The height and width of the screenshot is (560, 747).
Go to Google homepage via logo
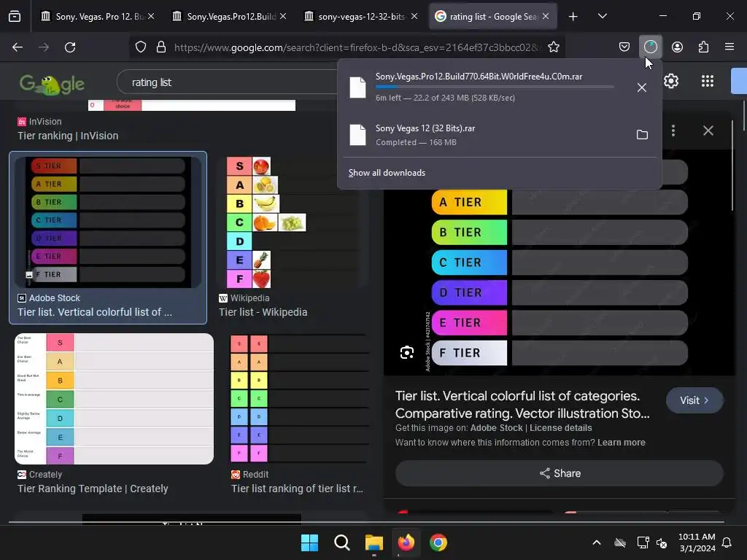tap(52, 84)
